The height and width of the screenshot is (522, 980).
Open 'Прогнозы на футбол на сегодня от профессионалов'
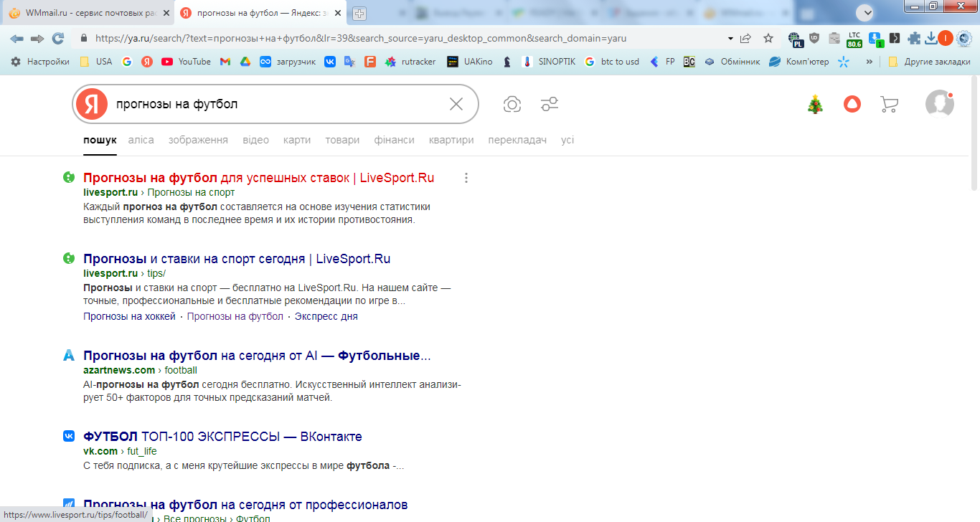pos(245,505)
